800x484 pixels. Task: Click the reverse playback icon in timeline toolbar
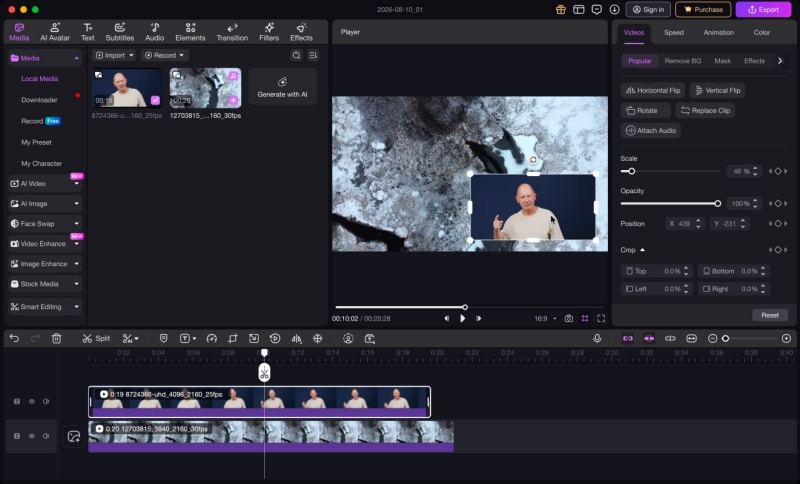pyautogui.click(x=275, y=338)
